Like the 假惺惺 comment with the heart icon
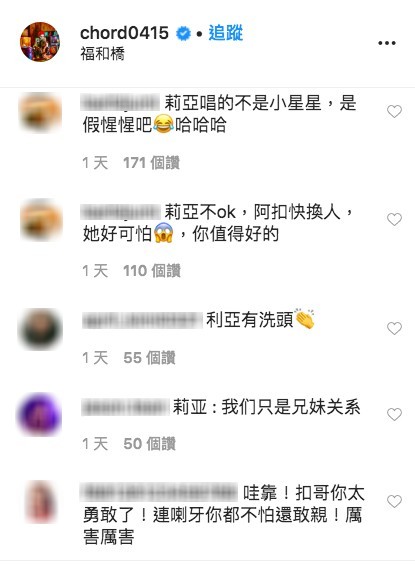This screenshot has height=564, width=415. click(x=394, y=112)
